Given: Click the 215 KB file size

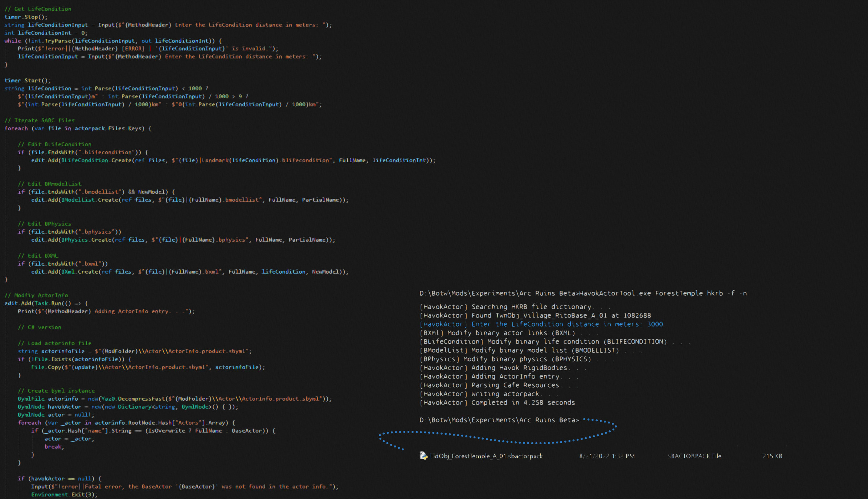Looking at the screenshot, I should click(x=772, y=456).
